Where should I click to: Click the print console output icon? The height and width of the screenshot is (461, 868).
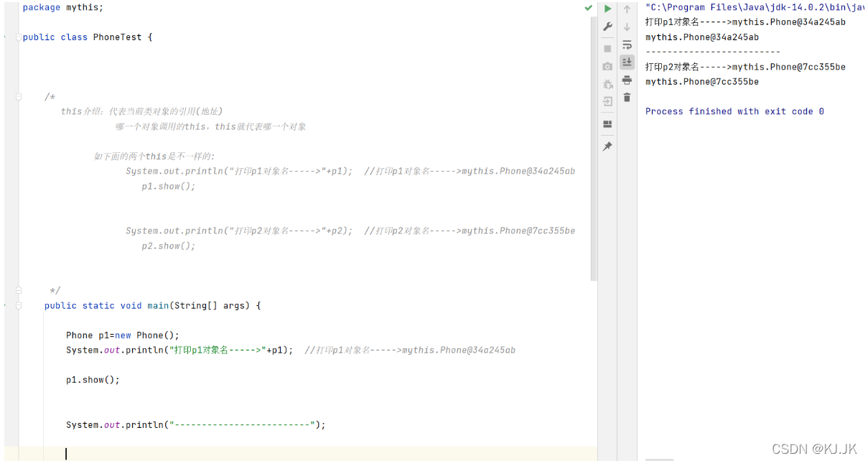pyautogui.click(x=627, y=80)
